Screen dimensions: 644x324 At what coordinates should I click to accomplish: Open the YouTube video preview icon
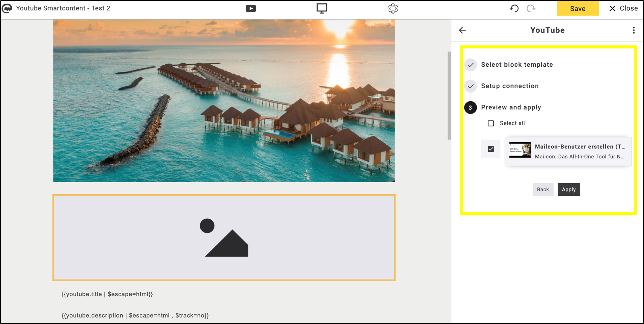tap(251, 8)
